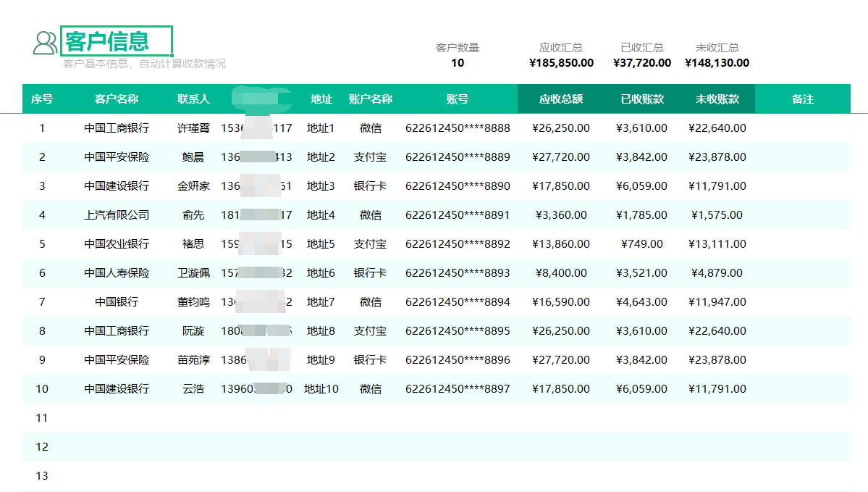Click row number 12 cell
The height and width of the screenshot is (492, 868).
tap(42, 447)
